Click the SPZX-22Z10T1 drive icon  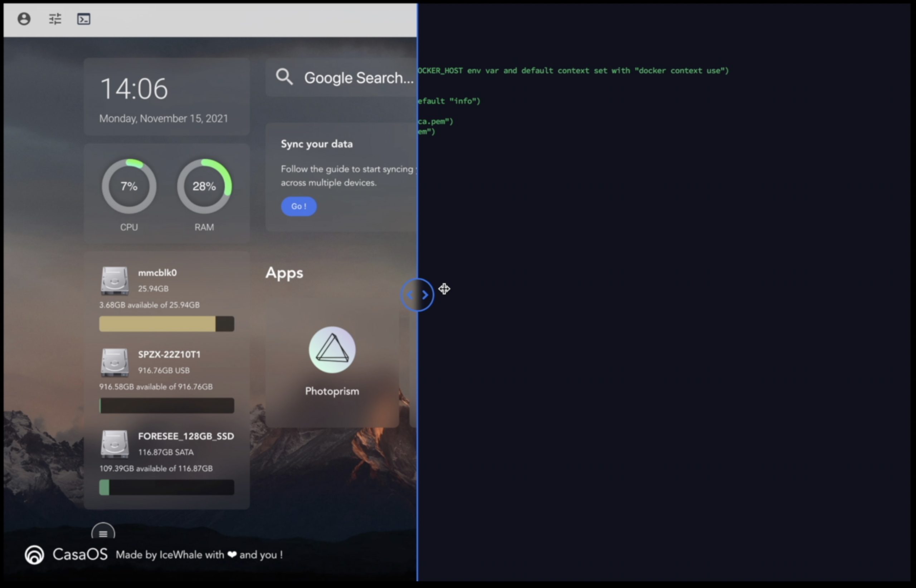(x=114, y=362)
